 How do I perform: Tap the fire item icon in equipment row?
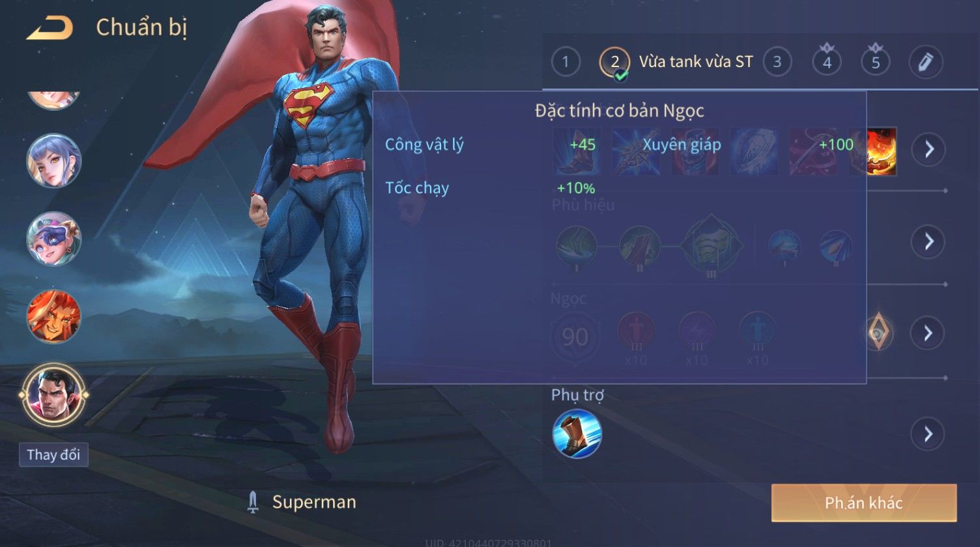(881, 151)
